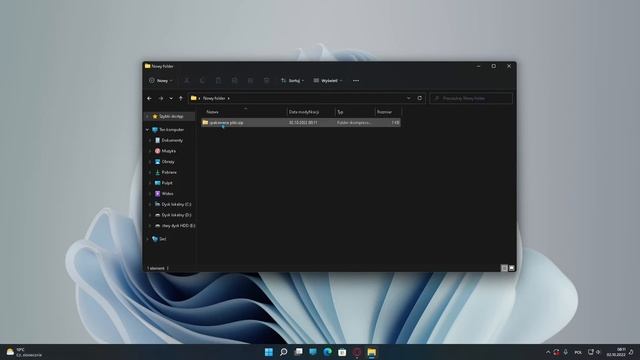The image size is (640, 360).
Task: Open Task View on the taskbar
Action: [x=298, y=352]
